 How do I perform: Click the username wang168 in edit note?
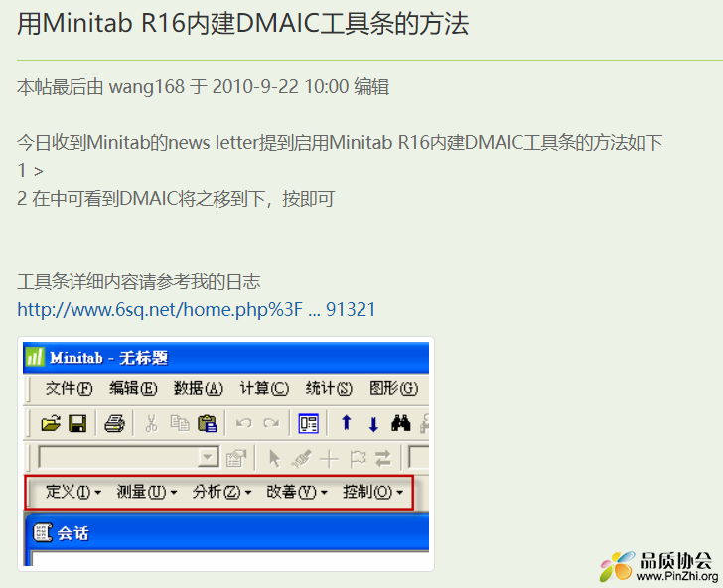click(x=146, y=87)
